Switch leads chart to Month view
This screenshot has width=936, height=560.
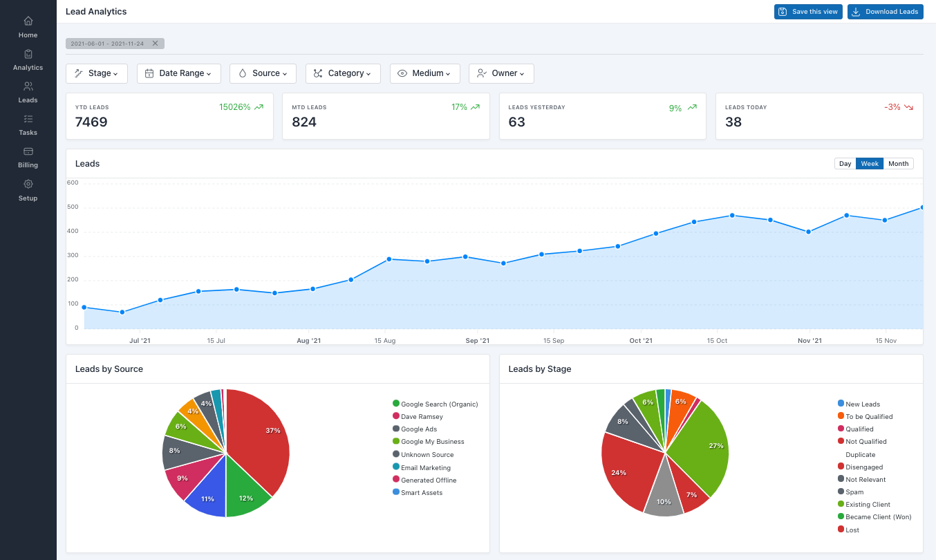(x=898, y=163)
